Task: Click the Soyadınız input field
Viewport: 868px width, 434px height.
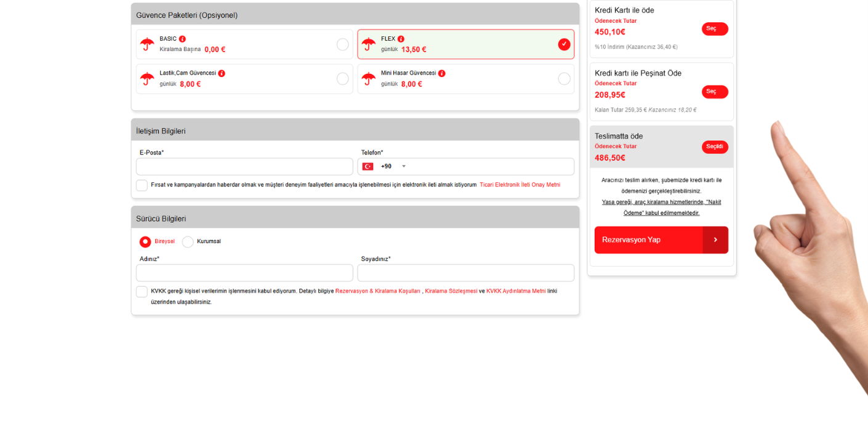Action: tap(465, 273)
